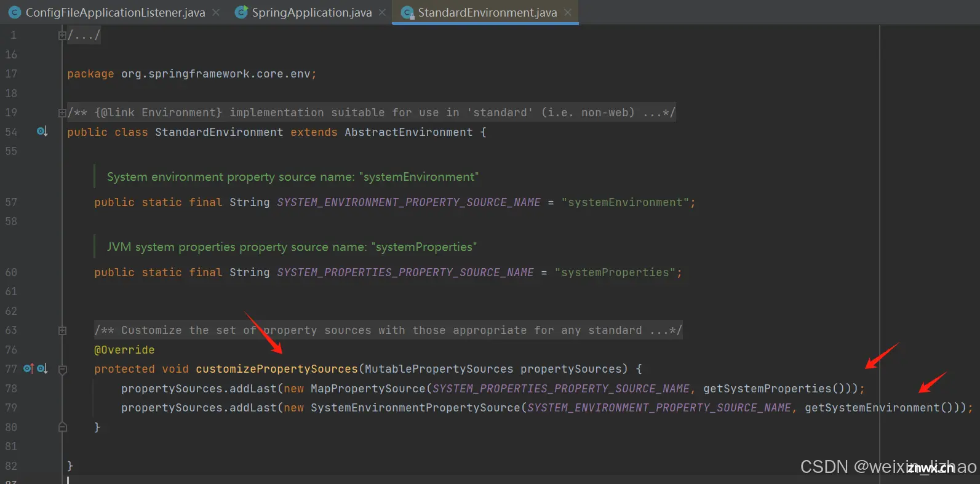Click the overriding method gutter icon line 77
Screen dimensions: 980x484
pyautogui.click(x=28, y=368)
